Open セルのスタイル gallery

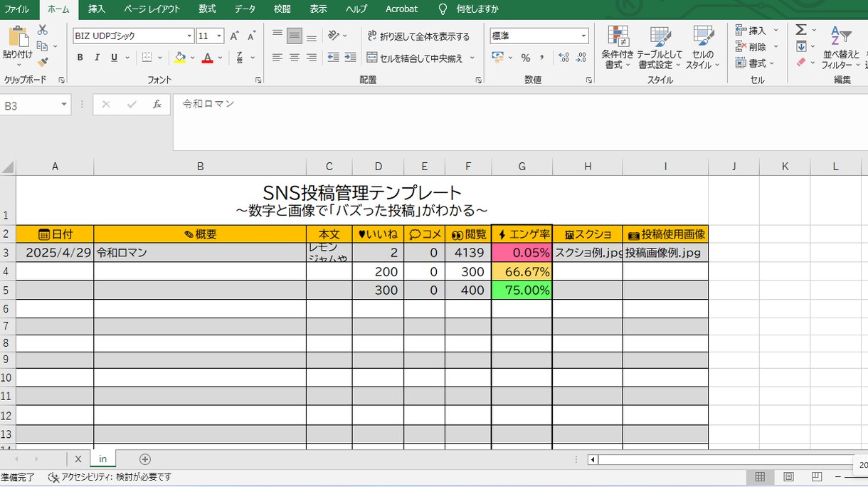[x=703, y=48]
